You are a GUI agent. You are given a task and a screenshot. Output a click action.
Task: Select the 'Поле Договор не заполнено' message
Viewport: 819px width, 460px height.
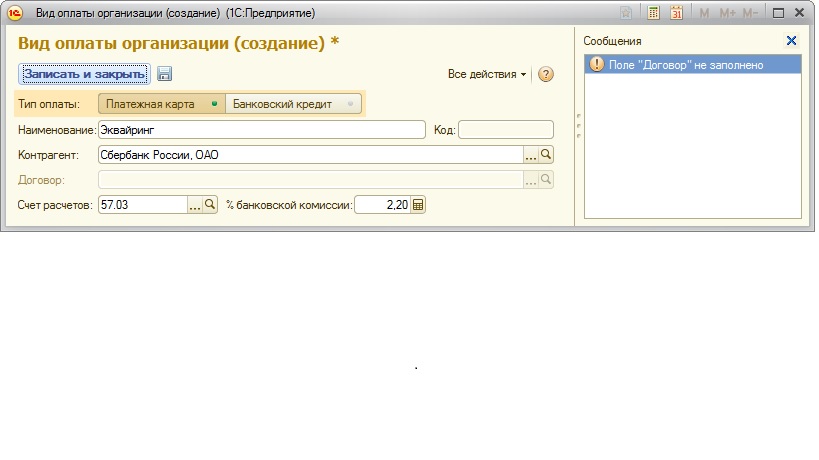691,65
